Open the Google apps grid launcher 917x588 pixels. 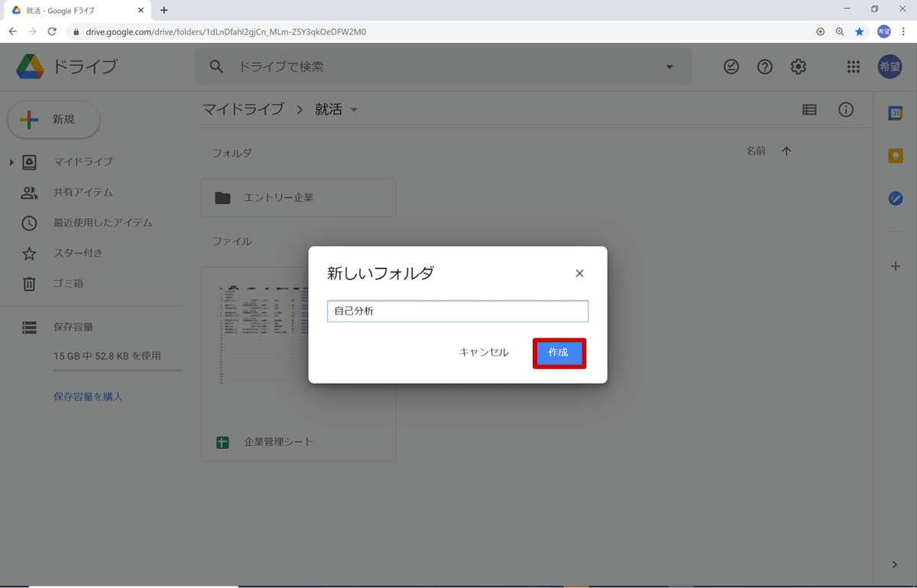point(853,66)
